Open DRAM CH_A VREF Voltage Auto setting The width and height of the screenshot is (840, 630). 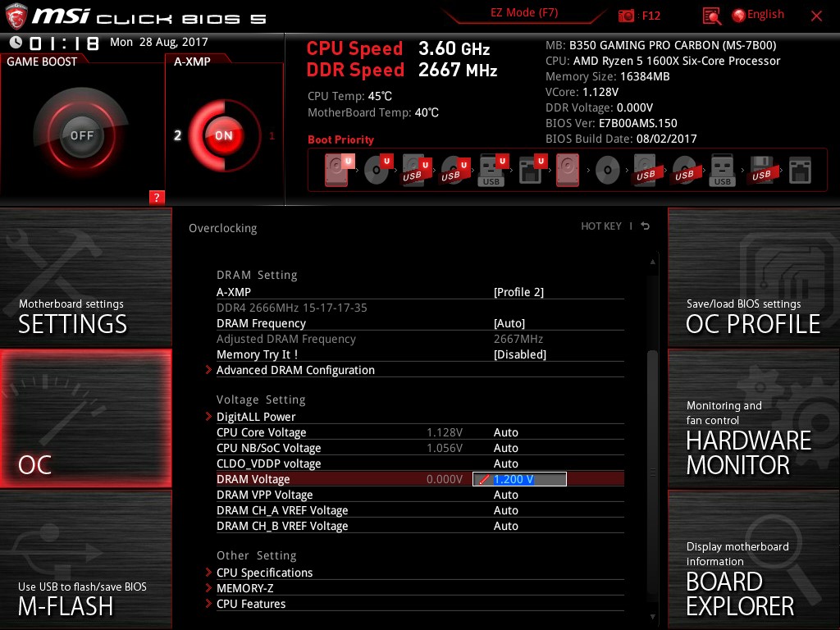[505, 510]
